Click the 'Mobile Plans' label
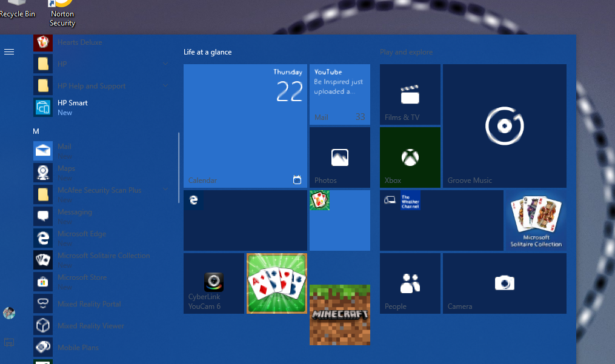 (x=78, y=348)
